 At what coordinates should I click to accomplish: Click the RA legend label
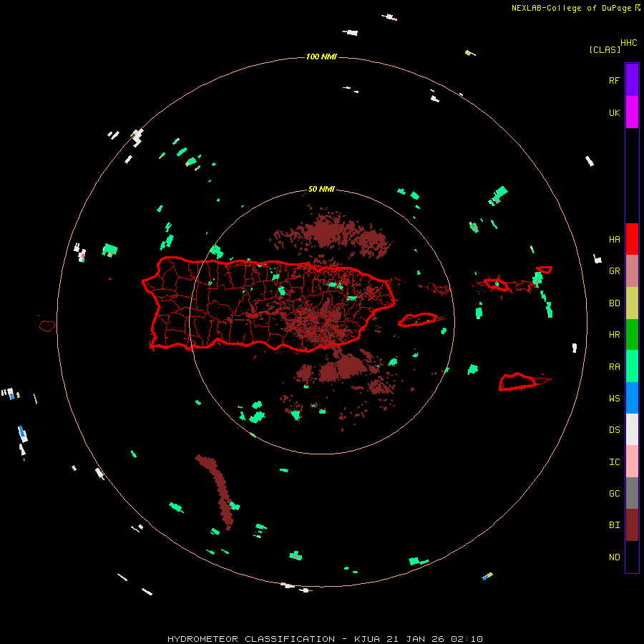(614, 366)
